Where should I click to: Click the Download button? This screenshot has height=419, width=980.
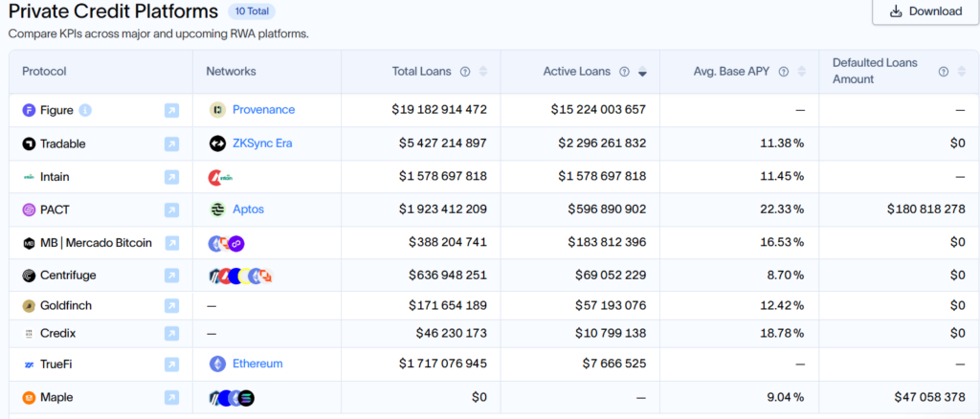925,11
